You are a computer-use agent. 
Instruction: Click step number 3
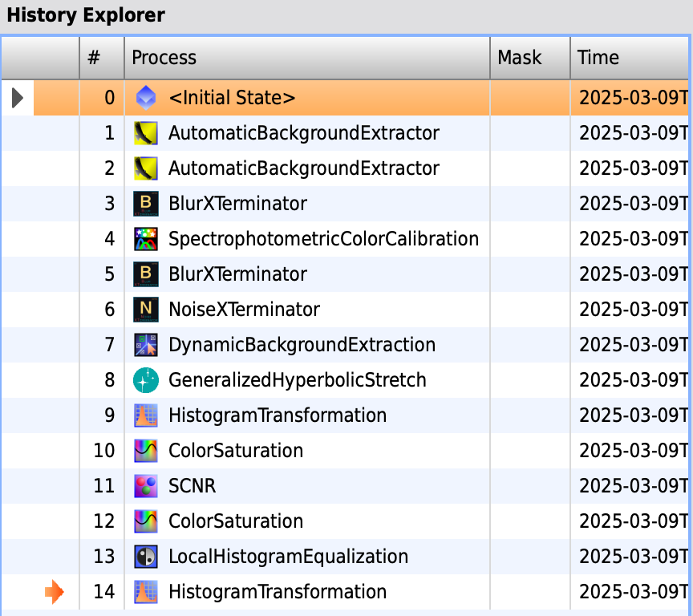pyautogui.click(x=110, y=204)
